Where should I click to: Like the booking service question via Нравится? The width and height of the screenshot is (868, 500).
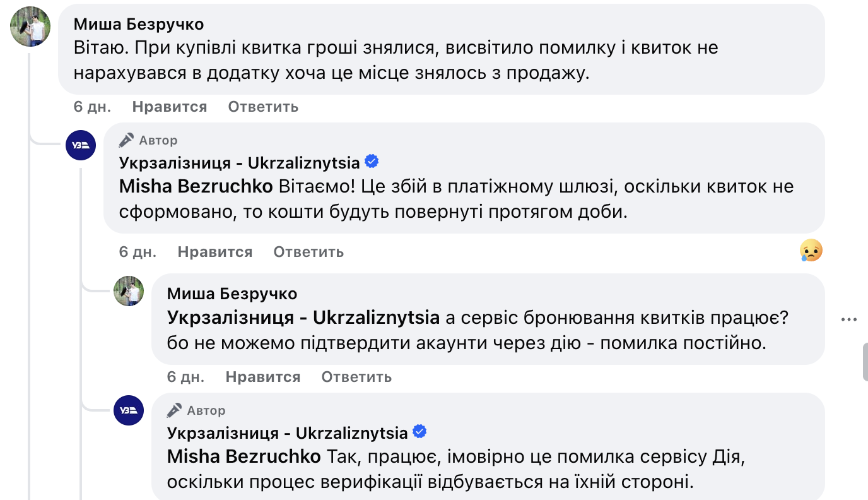(263, 377)
